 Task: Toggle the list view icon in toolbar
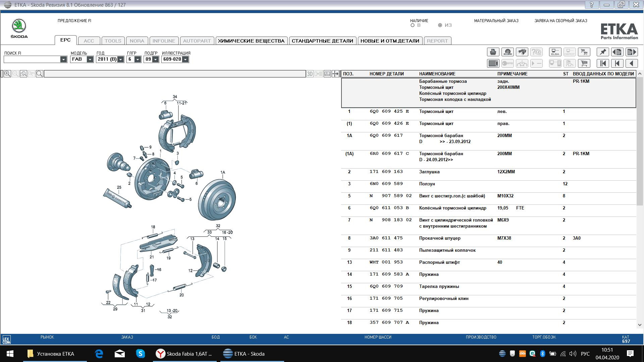coord(493,63)
